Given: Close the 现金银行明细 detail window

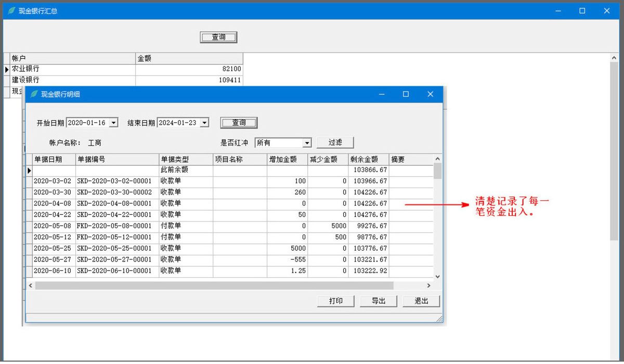Looking at the screenshot, I should (x=430, y=94).
